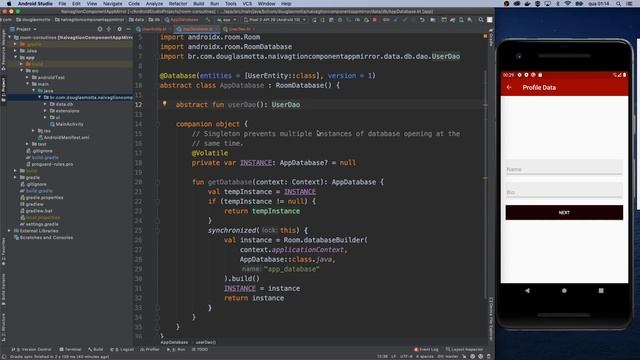Click the Wi-Fi icon in menu bar
This screenshot has width=640, height=360.
point(568,3)
